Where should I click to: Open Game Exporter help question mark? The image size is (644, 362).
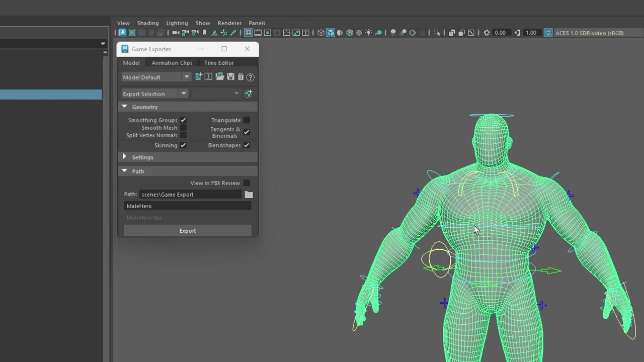(250, 77)
